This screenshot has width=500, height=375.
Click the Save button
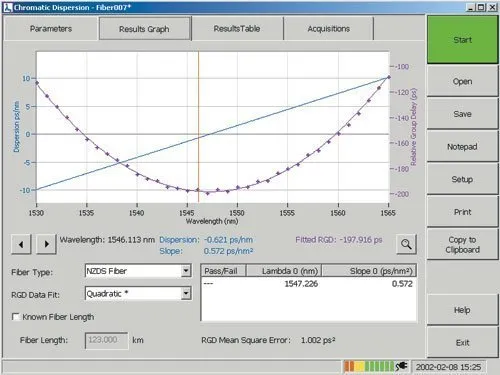(462, 114)
